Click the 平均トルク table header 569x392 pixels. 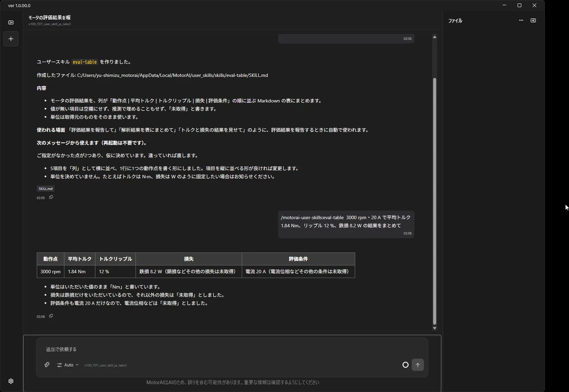pos(80,259)
